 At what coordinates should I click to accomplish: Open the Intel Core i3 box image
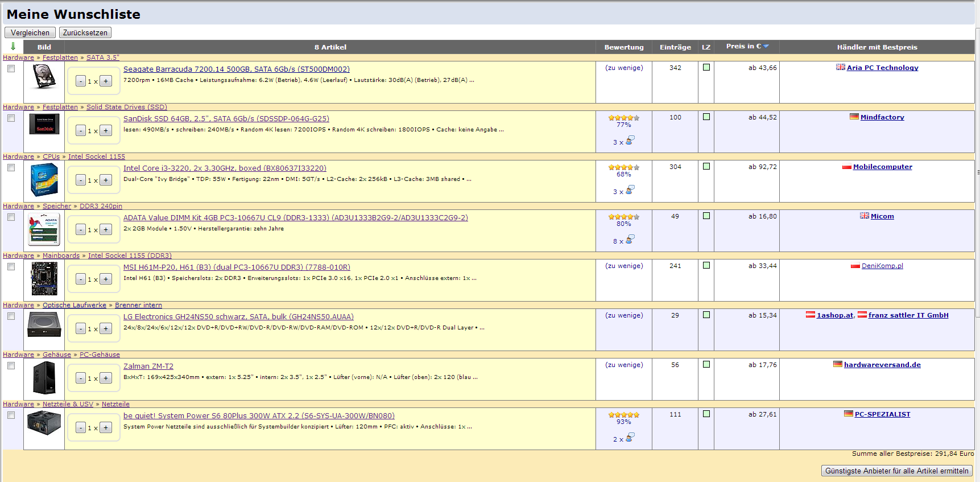coord(44,180)
